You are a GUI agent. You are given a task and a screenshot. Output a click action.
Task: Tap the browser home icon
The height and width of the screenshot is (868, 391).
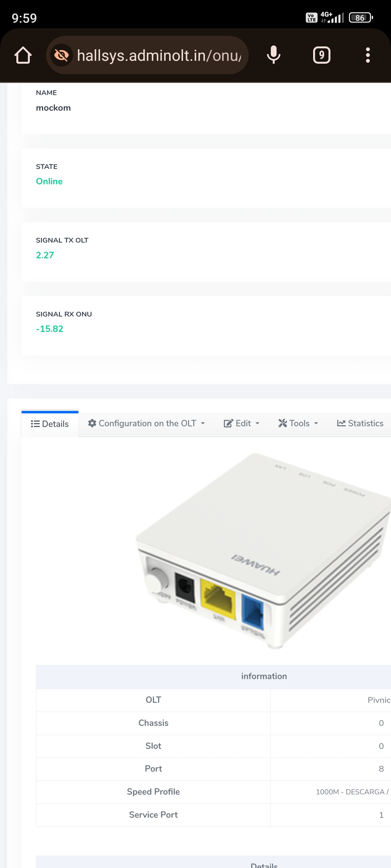pyautogui.click(x=23, y=55)
